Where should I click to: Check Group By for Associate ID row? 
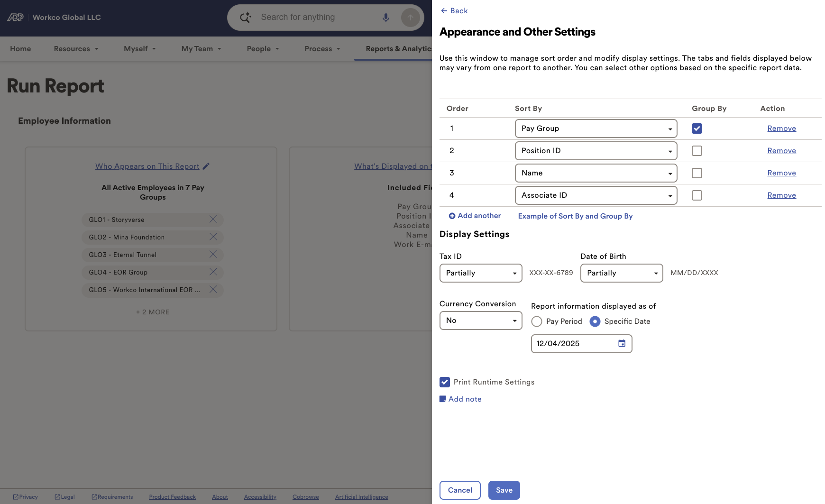[x=697, y=195]
